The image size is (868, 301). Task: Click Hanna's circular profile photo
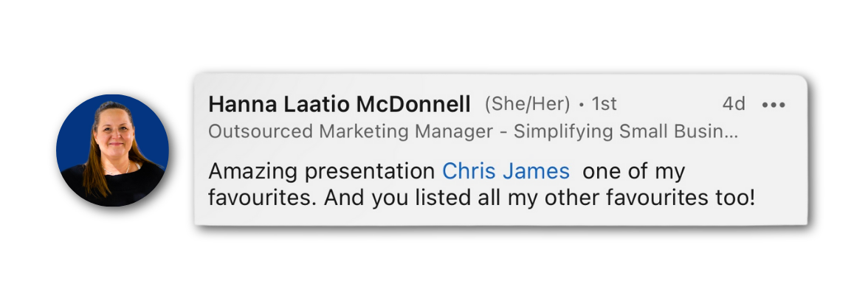pyautogui.click(x=112, y=150)
